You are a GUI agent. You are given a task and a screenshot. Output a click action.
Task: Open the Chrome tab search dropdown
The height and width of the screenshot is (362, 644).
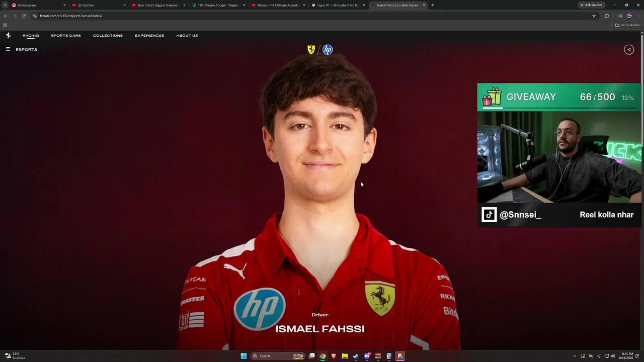[x=5, y=5]
